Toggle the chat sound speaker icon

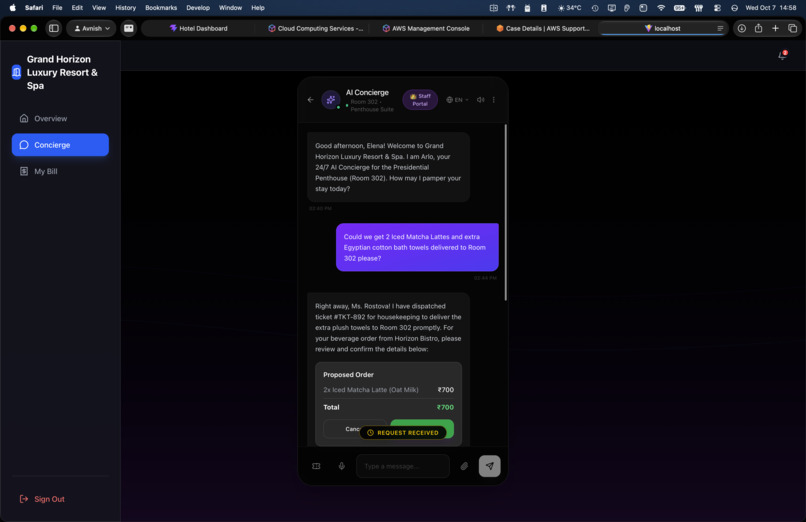(480, 100)
